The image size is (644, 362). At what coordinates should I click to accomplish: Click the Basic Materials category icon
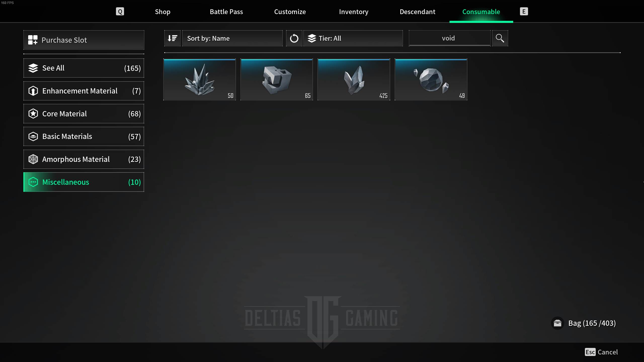[33, 136]
